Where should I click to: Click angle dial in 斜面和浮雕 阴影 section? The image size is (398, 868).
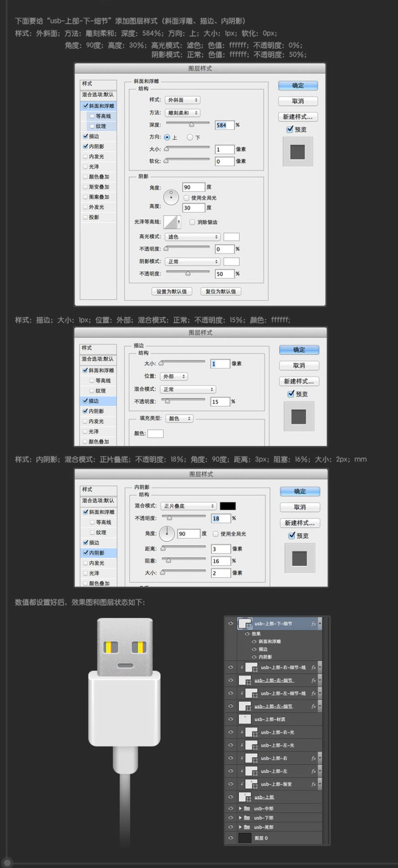coord(171,197)
